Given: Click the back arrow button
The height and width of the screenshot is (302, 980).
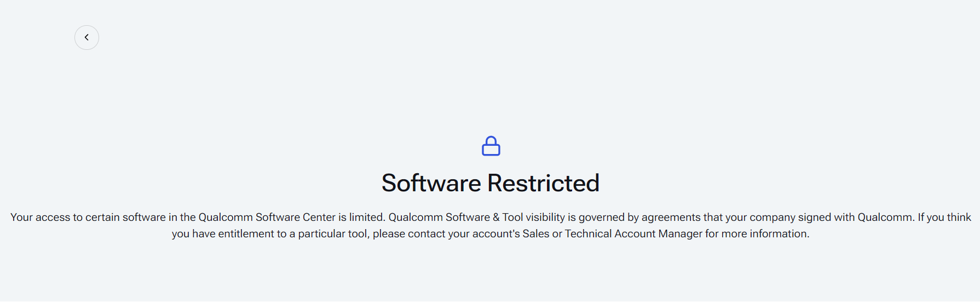Looking at the screenshot, I should (x=87, y=37).
